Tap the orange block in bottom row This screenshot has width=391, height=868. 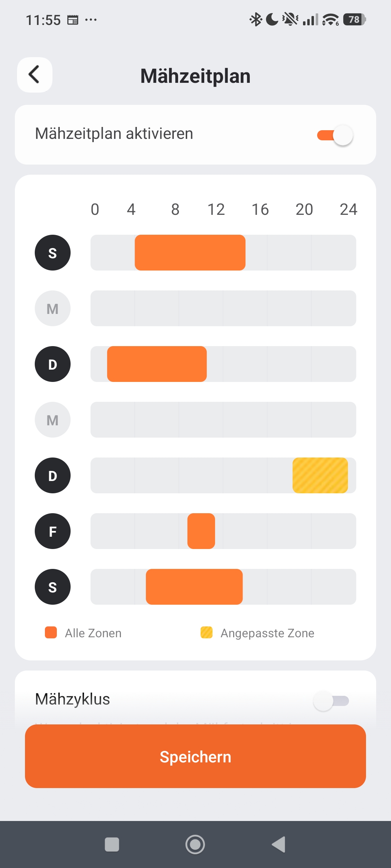coord(194,587)
